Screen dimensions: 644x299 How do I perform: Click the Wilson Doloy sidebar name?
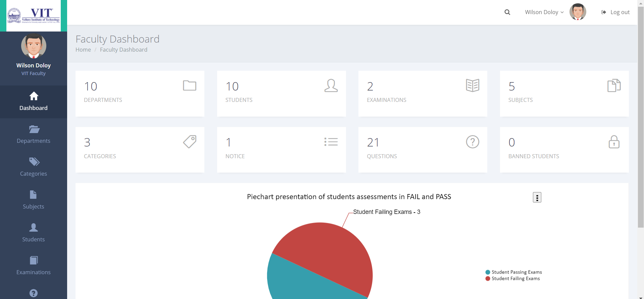34,65
